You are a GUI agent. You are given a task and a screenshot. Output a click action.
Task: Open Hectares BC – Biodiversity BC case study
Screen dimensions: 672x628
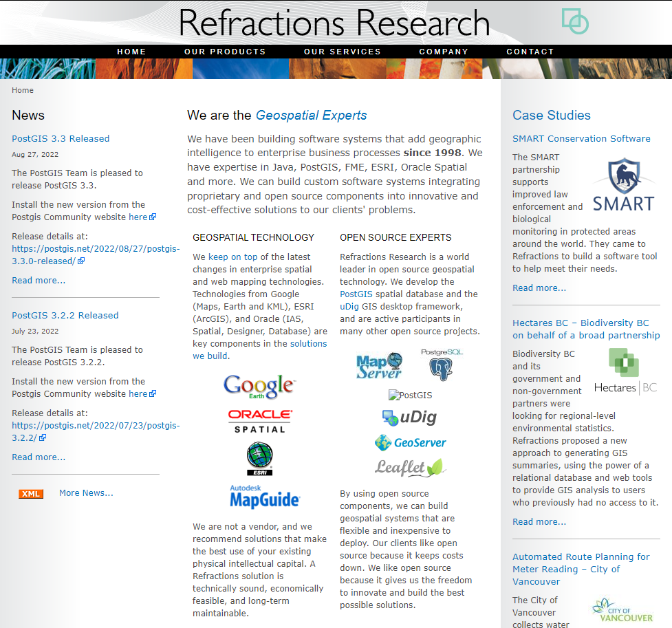point(586,329)
